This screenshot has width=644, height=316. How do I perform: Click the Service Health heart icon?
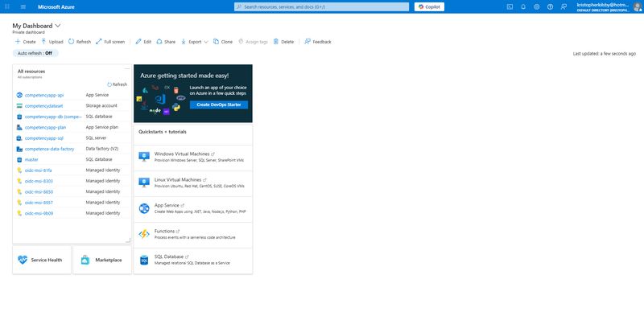(x=23, y=260)
